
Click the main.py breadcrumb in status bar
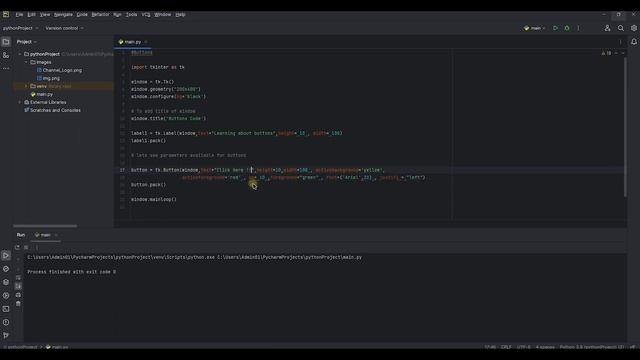[x=57, y=347]
